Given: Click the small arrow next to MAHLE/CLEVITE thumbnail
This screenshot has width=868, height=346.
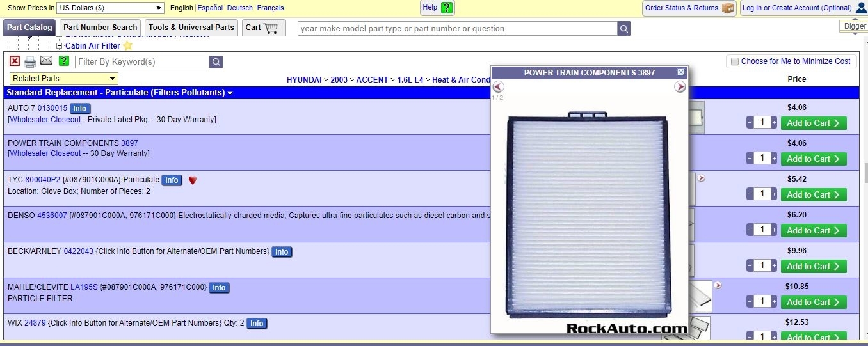Looking at the screenshot, I should click(x=718, y=285).
